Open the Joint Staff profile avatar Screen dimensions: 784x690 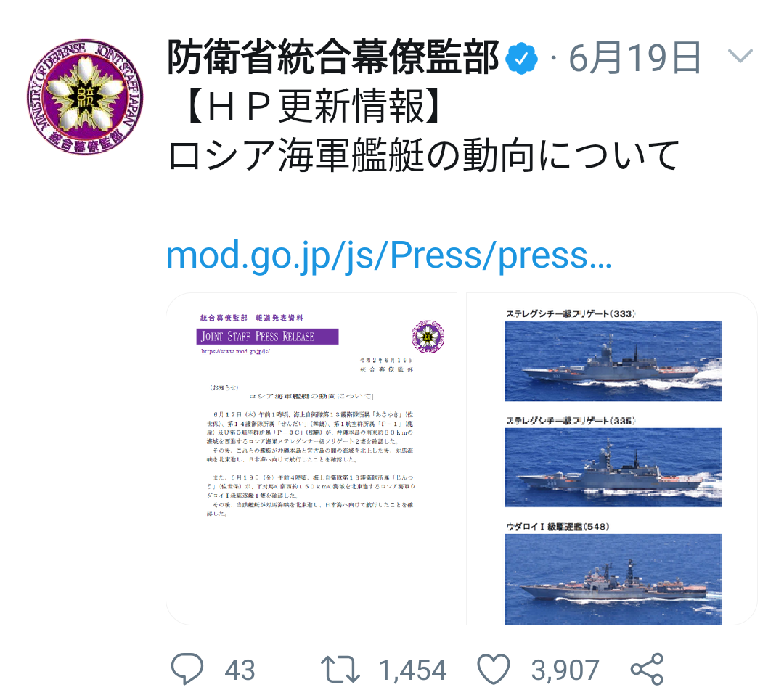tap(85, 96)
